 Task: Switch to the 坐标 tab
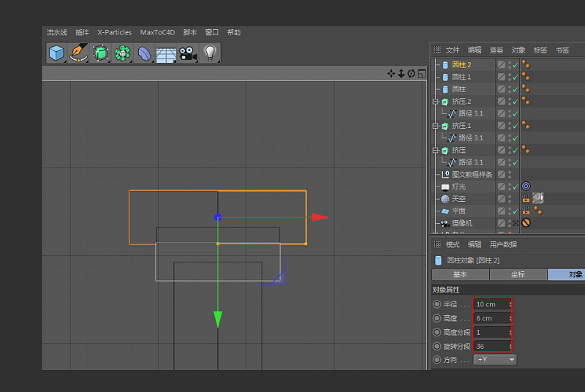click(x=518, y=275)
